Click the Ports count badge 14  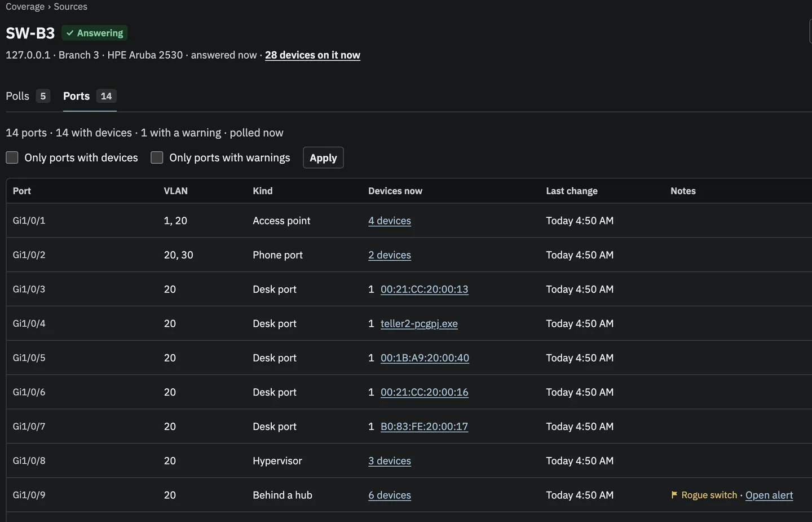point(106,96)
